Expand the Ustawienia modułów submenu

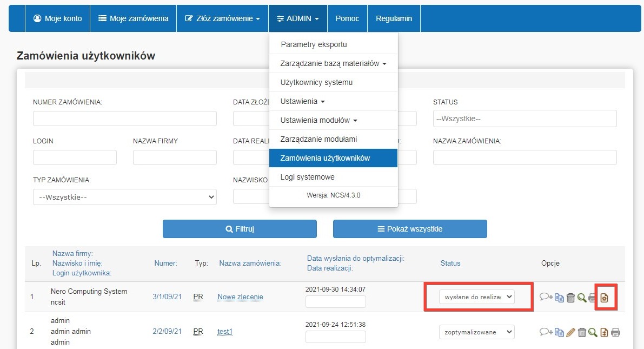pyautogui.click(x=318, y=120)
